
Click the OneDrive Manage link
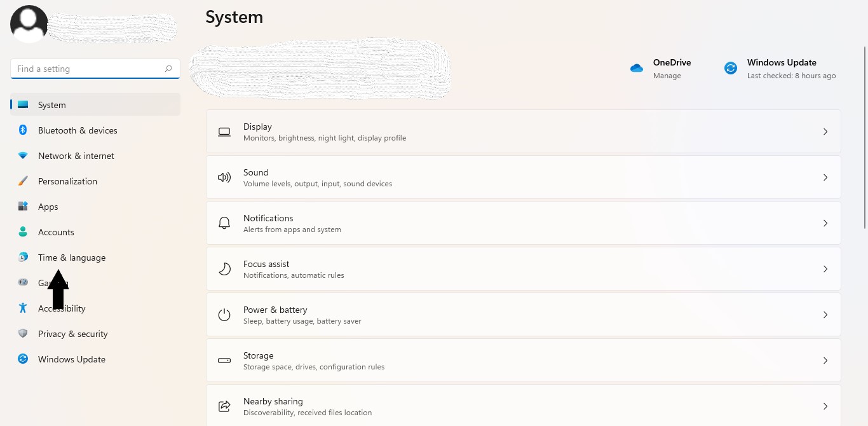667,75
